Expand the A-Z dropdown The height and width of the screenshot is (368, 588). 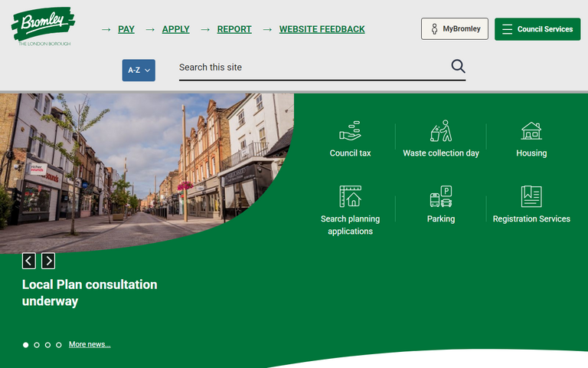(139, 70)
